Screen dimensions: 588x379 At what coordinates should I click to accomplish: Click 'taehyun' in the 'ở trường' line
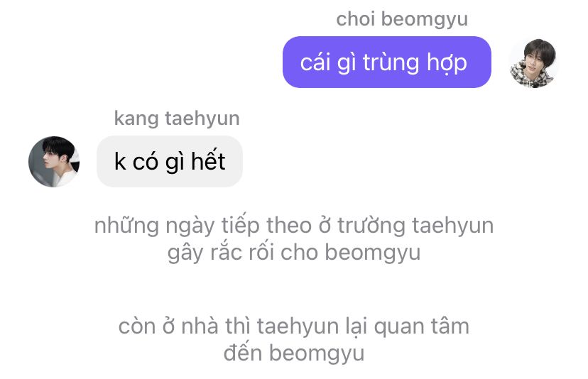click(x=453, y=226)
